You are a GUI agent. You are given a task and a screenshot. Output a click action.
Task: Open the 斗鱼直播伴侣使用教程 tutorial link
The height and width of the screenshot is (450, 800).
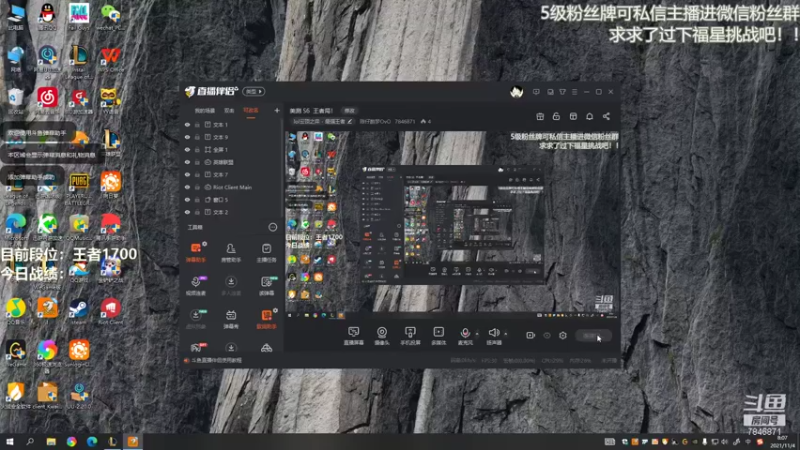pyautogui.click(x=216, y=360)
